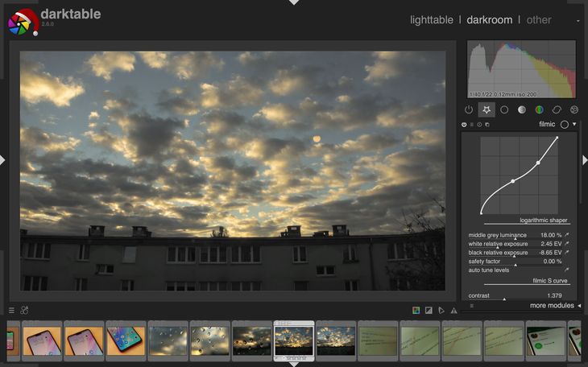Click the 2.45 EV value

tap(551, 244)
